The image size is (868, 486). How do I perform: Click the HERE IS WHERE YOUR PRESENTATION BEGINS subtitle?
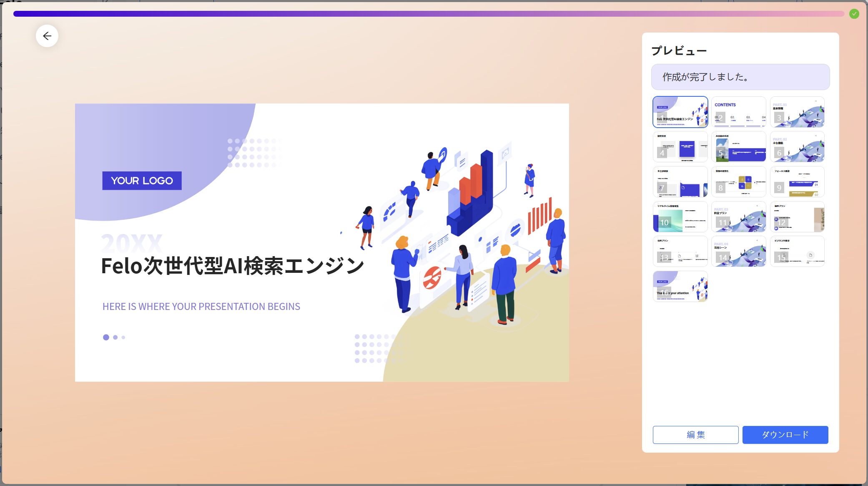(x=201, y=307)
